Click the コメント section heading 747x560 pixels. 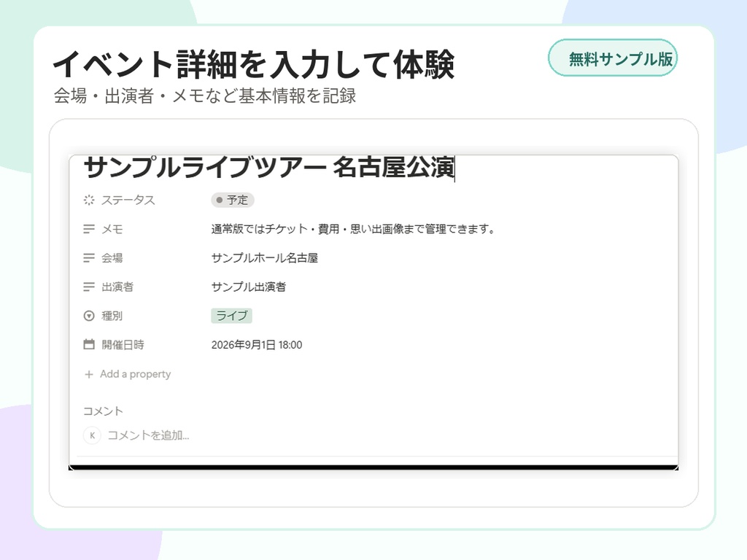click(x=103, y=411)
